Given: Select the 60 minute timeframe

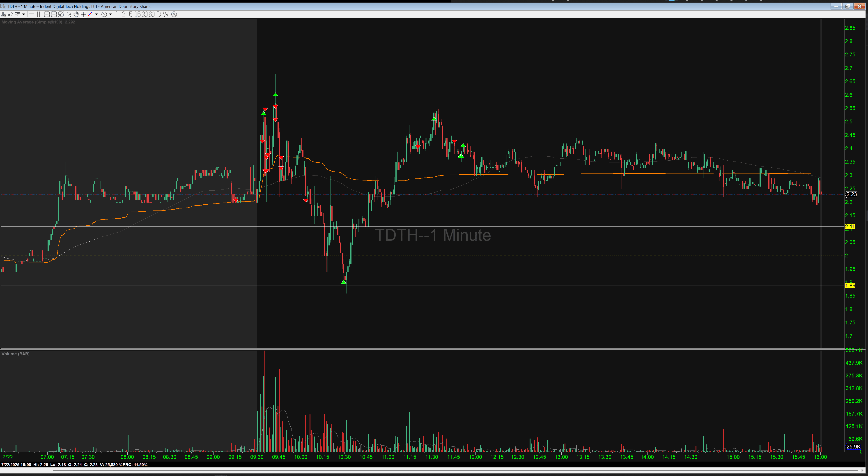Looking at the screenshot, I should pos(152,14).
